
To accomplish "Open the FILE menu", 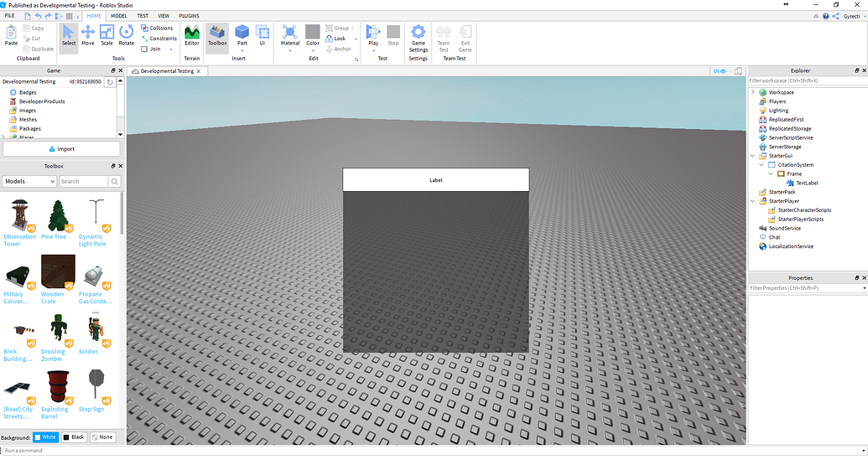I will click(10, 16).
